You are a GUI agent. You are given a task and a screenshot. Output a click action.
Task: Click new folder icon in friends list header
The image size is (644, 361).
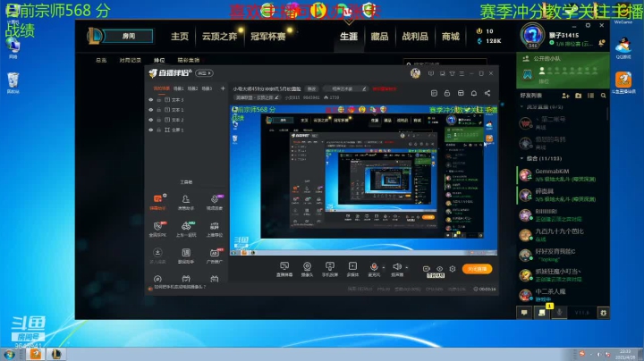point(579,96)
